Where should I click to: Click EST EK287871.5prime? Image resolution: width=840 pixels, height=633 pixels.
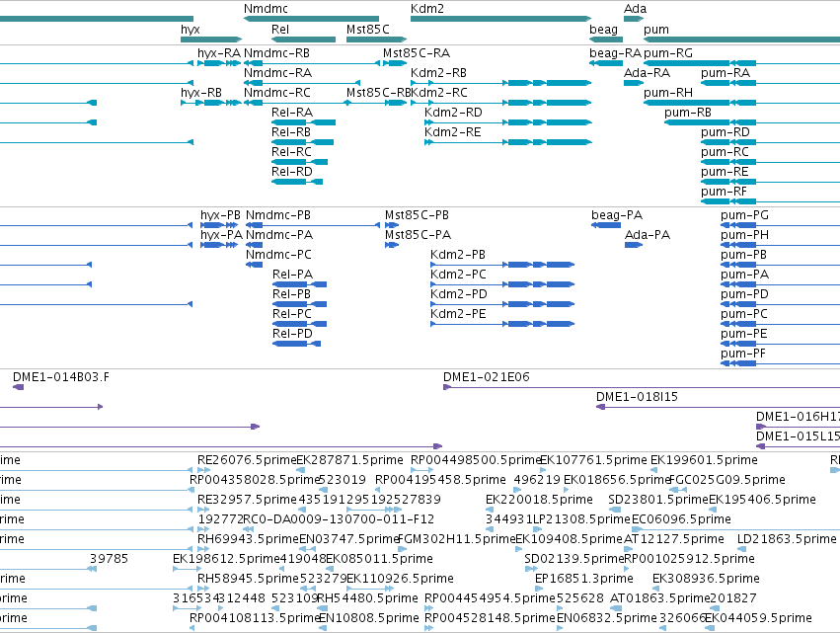point(349,460)
